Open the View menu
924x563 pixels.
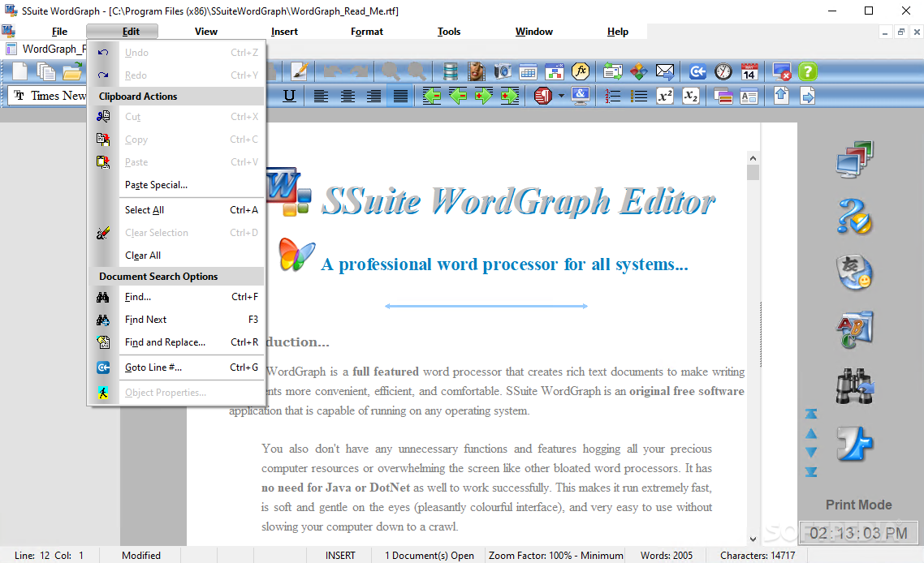click(206, 32)
